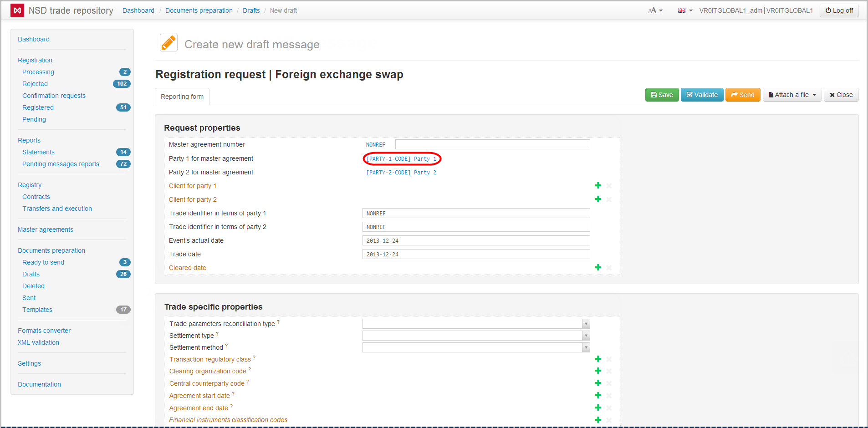Screen dimensions: 868x428
Task: Open the language flag dropdown
Action: (685, 10)
